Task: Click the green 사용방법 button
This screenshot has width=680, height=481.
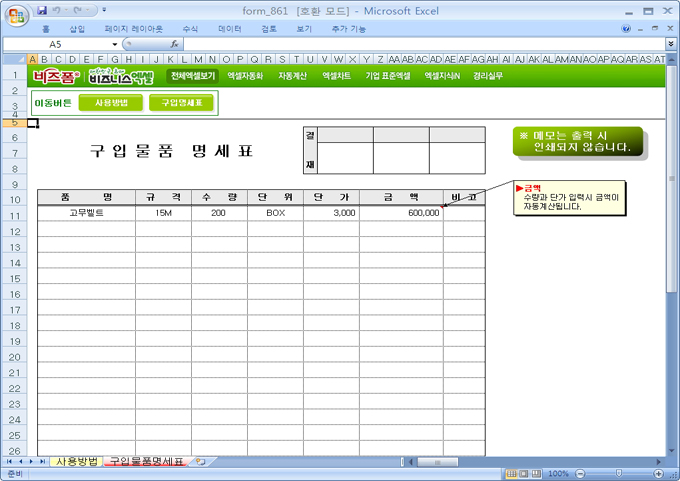Action: pos(111,102)
